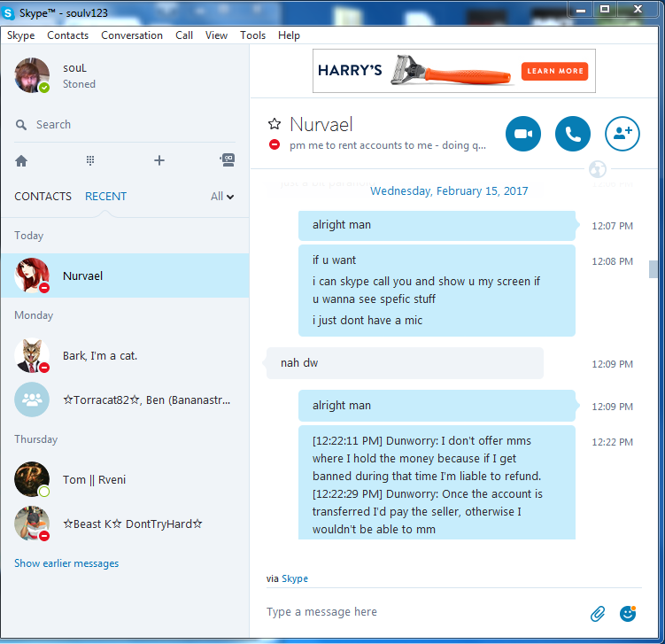
Task: Open the Skype menu
Action: (20, 35)
